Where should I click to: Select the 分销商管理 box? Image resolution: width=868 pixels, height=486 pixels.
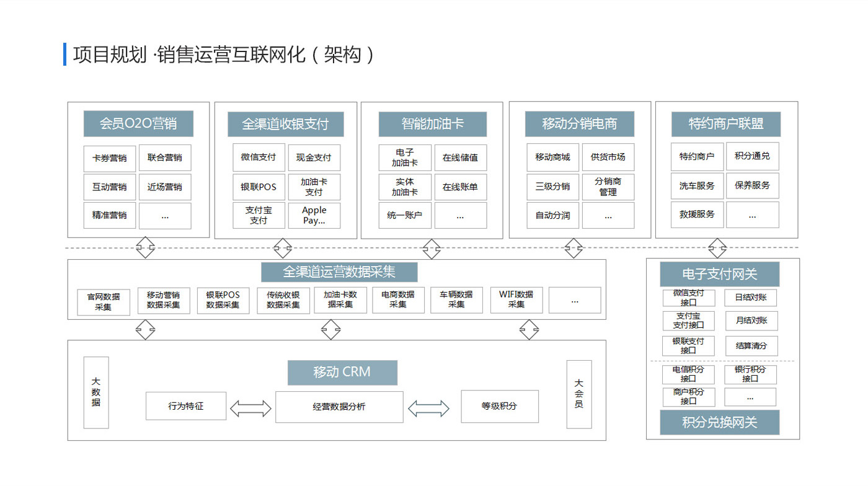(608, 187)
